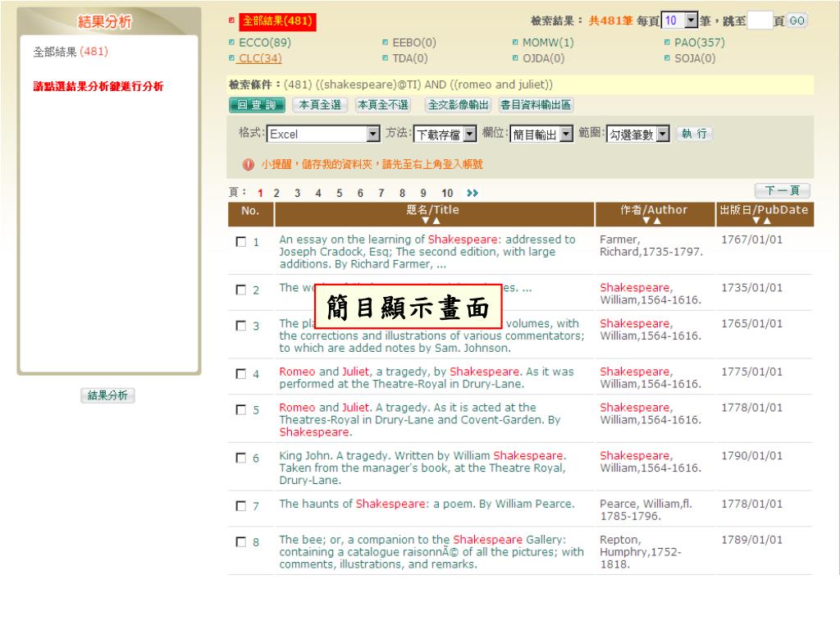The image size is (840, 630).
Task: Open King John tragedy title link
Action: click(x=422, y=468)
